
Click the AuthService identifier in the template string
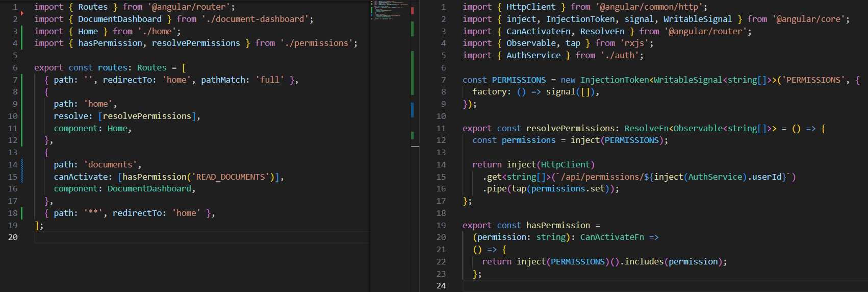tap(715, 177)
